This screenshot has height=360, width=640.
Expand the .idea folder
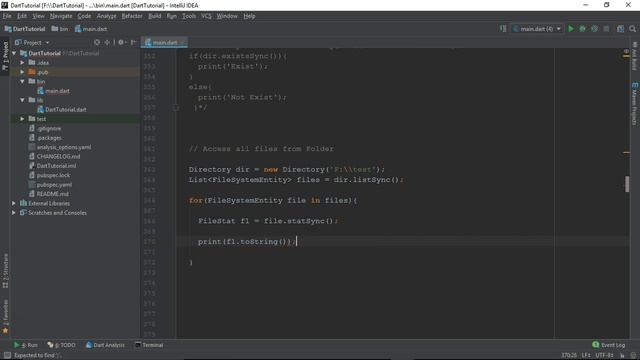pyautogui.click(x=22, y=63)
